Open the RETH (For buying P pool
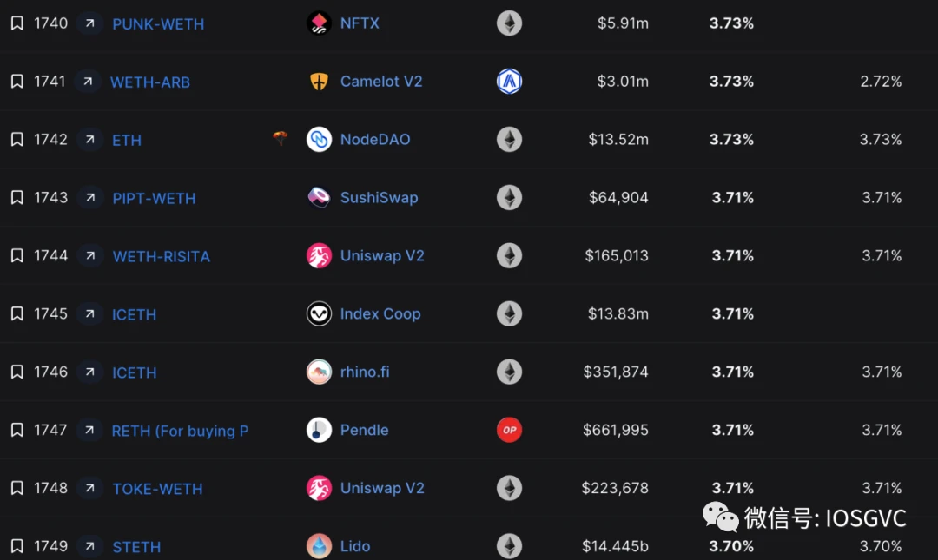Screen dimensions: 938x560 click(x=180, y=431)
